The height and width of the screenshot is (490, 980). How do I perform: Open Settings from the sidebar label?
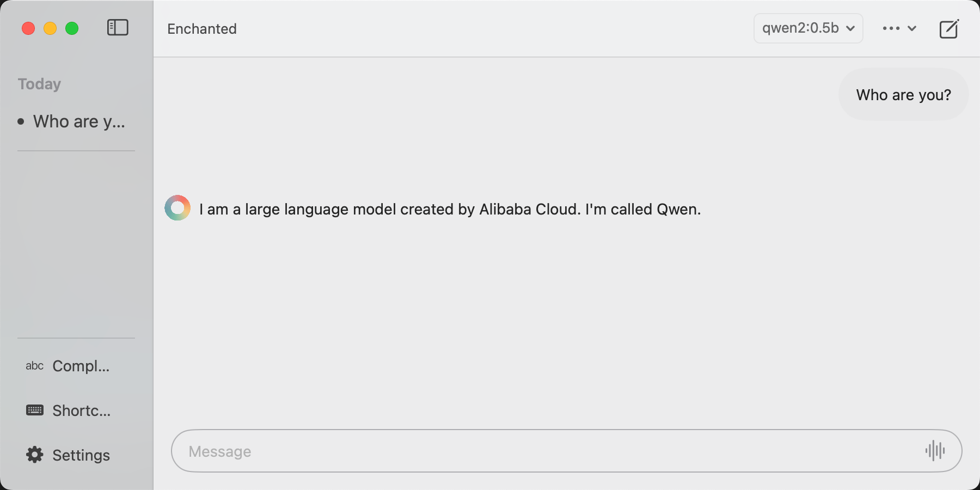coord(81,455)
